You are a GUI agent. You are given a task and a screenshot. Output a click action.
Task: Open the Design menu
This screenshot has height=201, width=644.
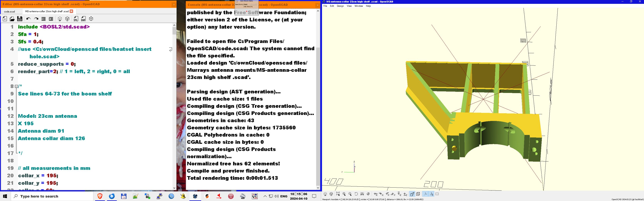click(340, 6)
